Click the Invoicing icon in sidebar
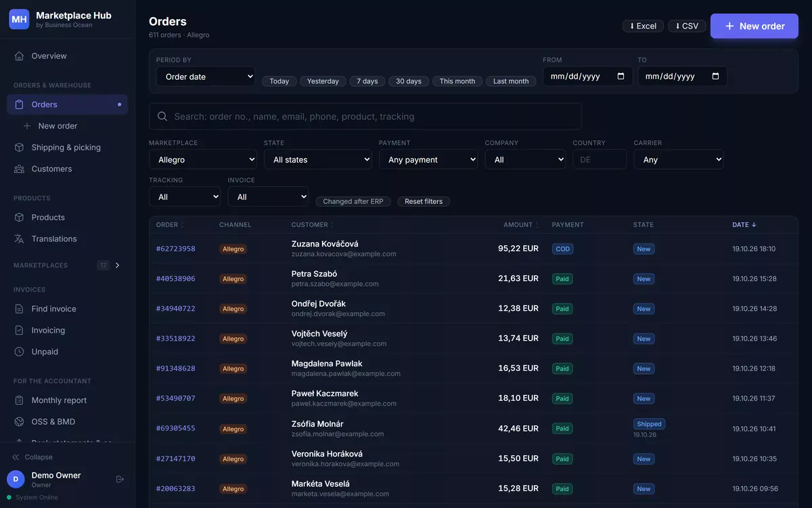Image resolution: width=812 pixels, height=508 pixels. point(19,331)
